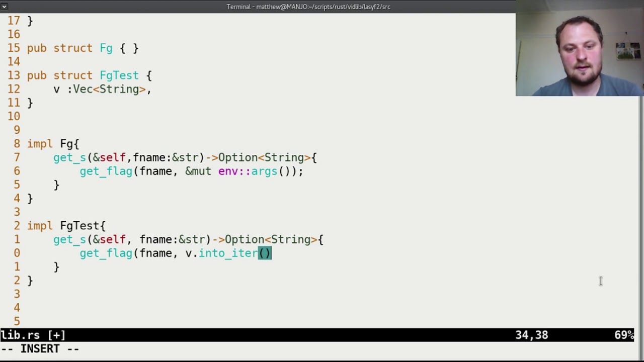Click the webcam video overlay
The height and width of the screenshot is (362, 644).
(x=580, y=48)
